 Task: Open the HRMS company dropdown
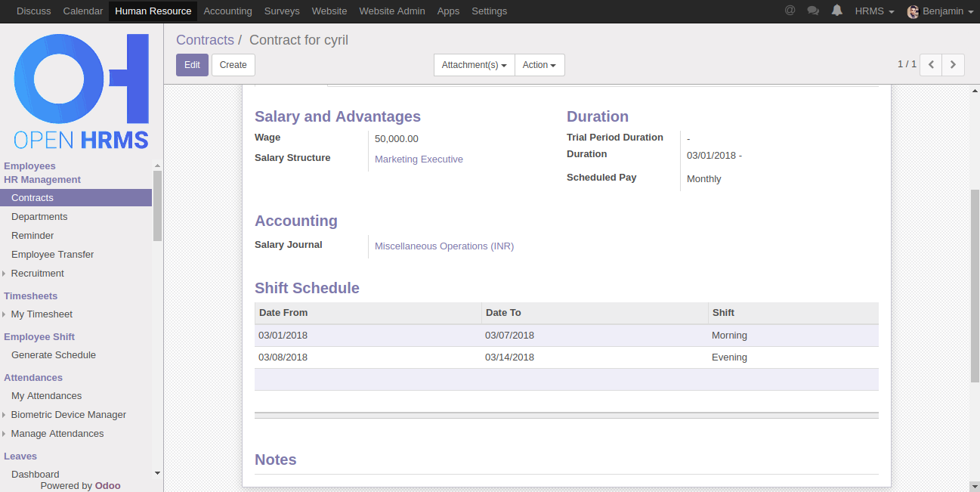pos(874,11)
